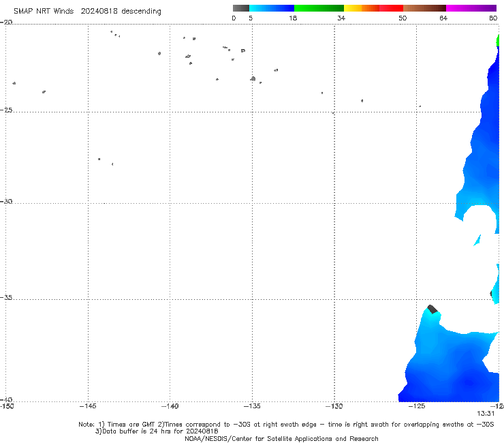Viewport: 504px width, 443px height.
Task: Click the brown 50-64 color bar segment
Action: pyautogui.click(x=424, y=8)
